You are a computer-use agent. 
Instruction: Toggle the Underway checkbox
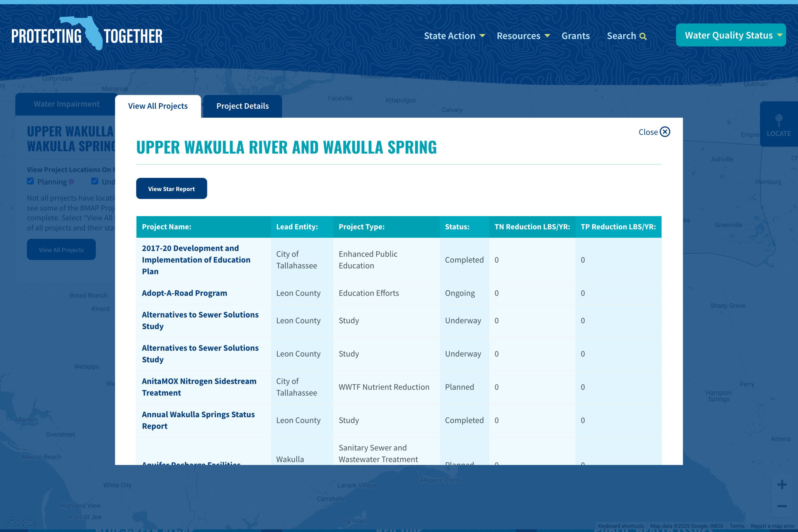pos(95,181)
